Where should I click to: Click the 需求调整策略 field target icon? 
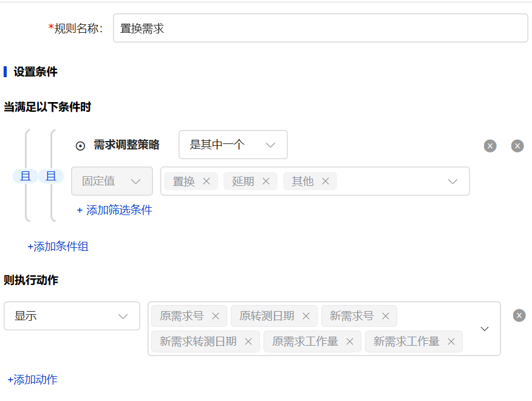(x=80, y=146)
